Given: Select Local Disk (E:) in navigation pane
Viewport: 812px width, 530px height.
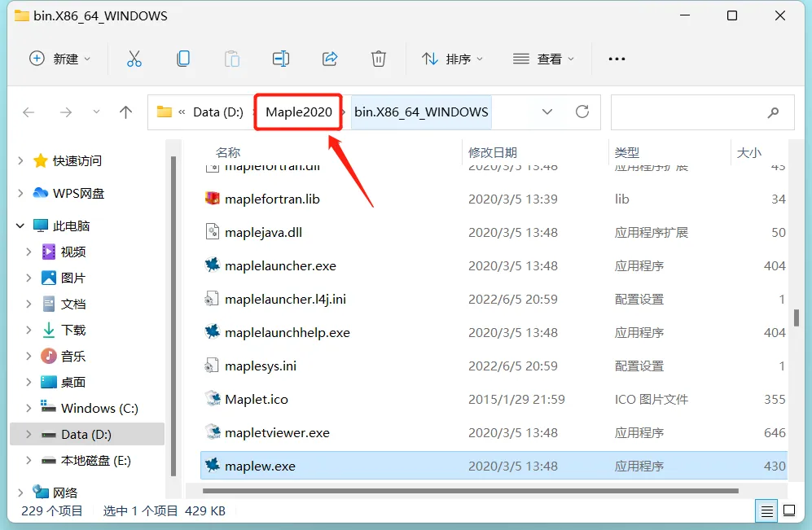Looking at the screenshot, I should (x=96, y=460).
